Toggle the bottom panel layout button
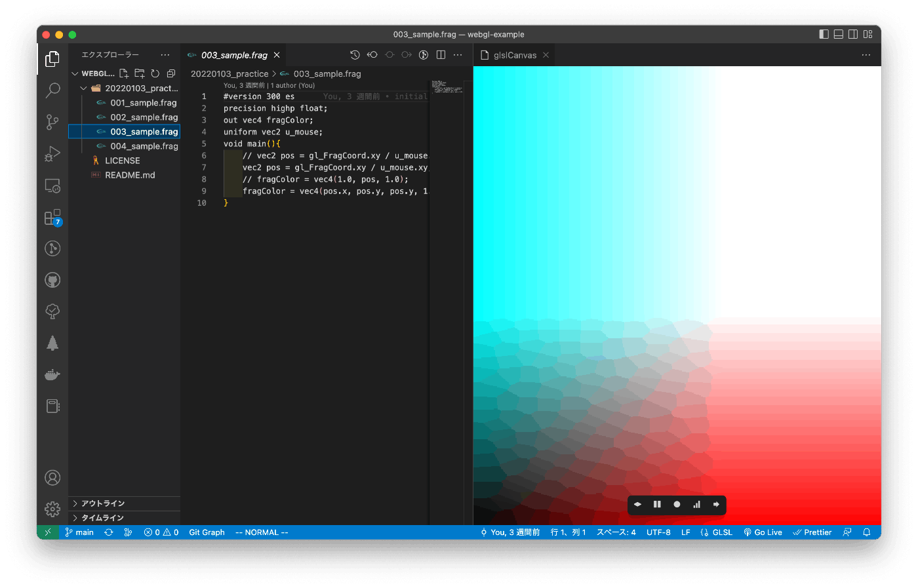Viewport: 918px width, 588px height. tap(838, 34)
